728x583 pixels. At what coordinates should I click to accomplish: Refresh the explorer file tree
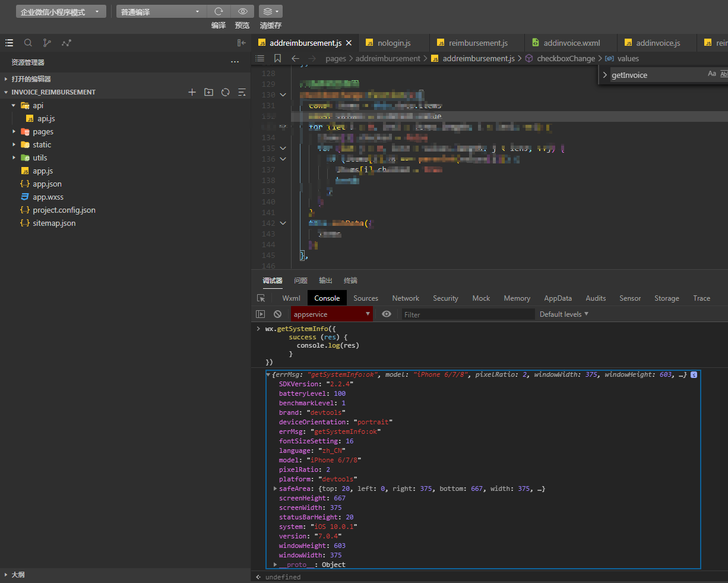(225, 92)
